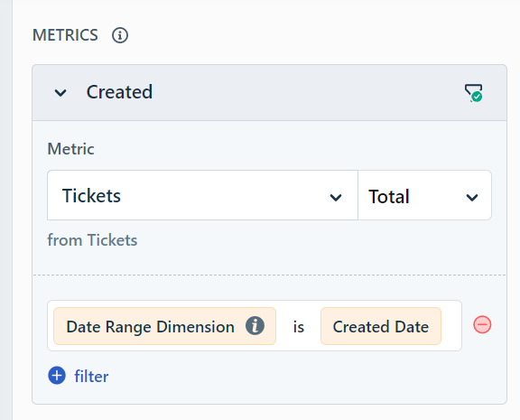The image size is (520, 420).
Task: Open the Tickets metric dropdown
Action: [x=202, y=195]
